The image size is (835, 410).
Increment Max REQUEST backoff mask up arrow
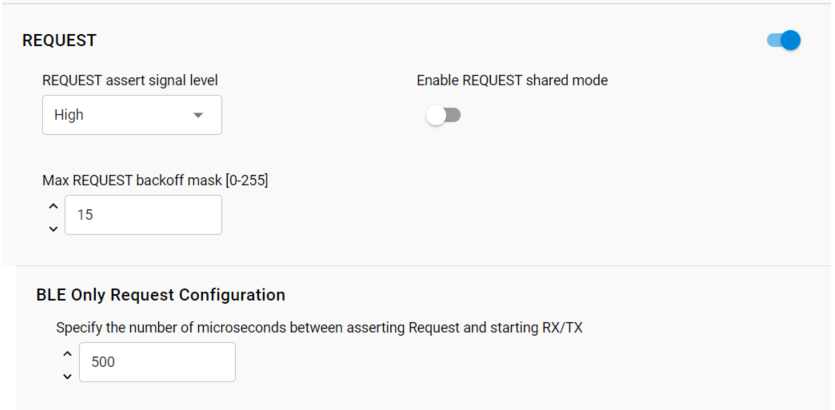click(54, 206)
